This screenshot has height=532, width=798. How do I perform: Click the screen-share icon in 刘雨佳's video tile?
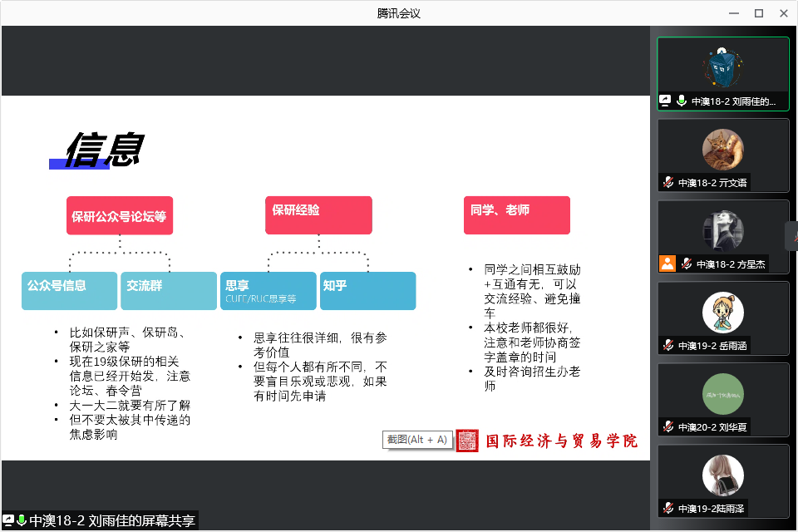[x=665, y=101]
